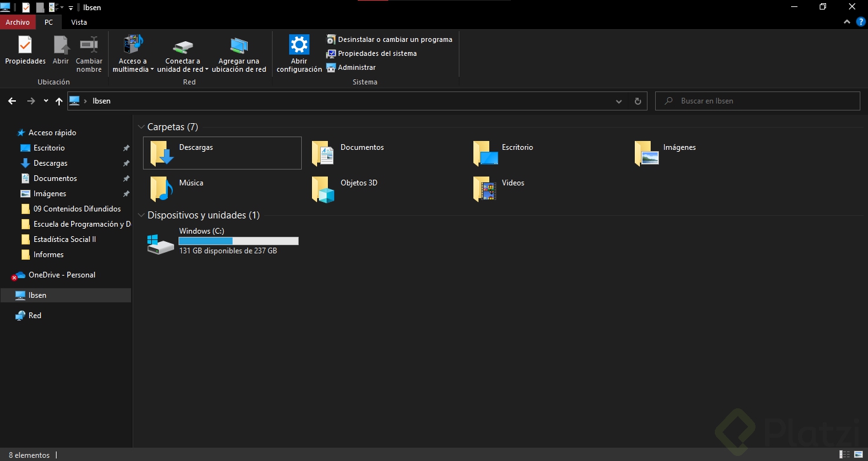This screenshot has width=868, height=461.
Task: Open Escritorio in the sidebar
Action: pyautogui.click(x=49, y=148)
